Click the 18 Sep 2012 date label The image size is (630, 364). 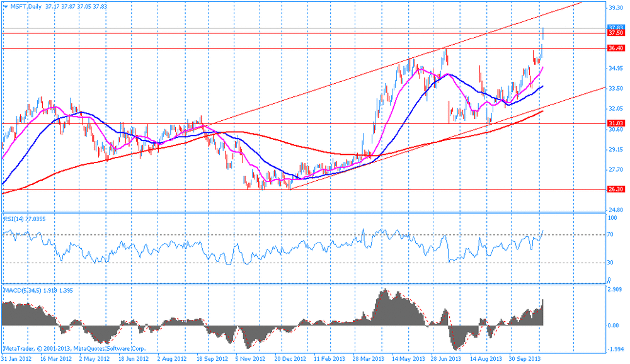(x=212, y=359)
